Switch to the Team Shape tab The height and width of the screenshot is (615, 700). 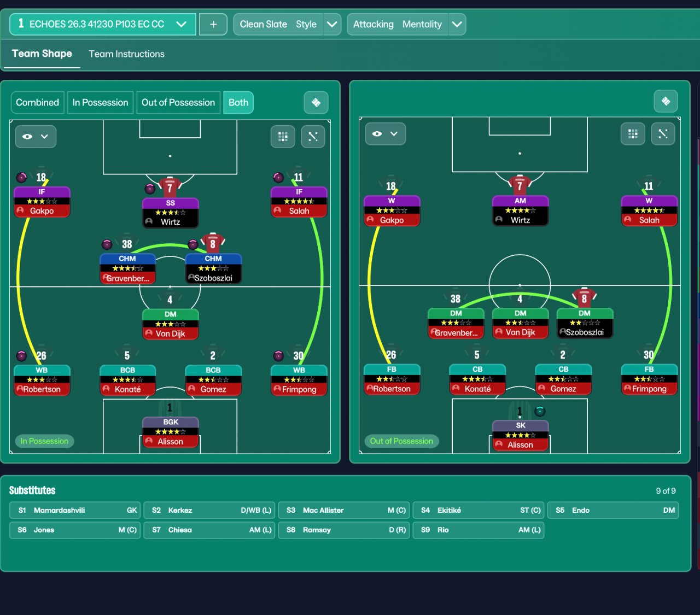(x=42, y=54)
